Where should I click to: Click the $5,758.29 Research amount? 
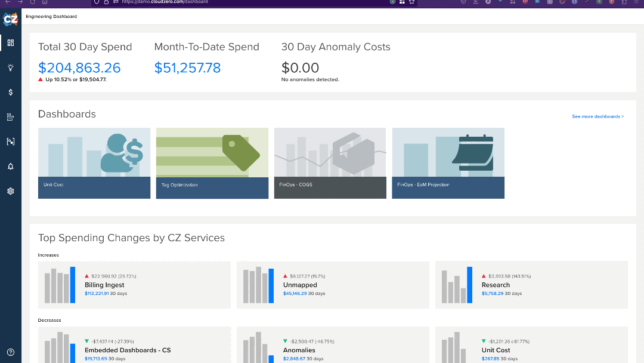(493, 294)
